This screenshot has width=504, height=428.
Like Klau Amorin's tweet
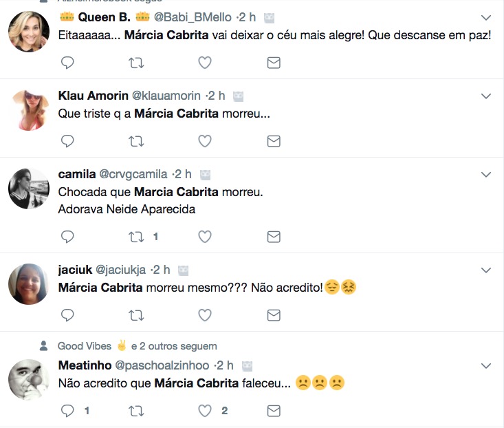coord(204,141)
